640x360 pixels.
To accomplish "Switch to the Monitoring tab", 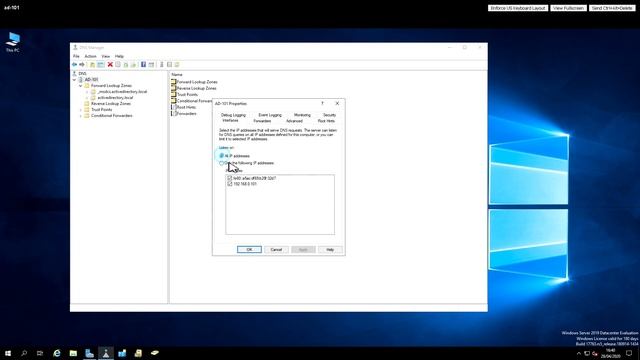I will (302, 115).
